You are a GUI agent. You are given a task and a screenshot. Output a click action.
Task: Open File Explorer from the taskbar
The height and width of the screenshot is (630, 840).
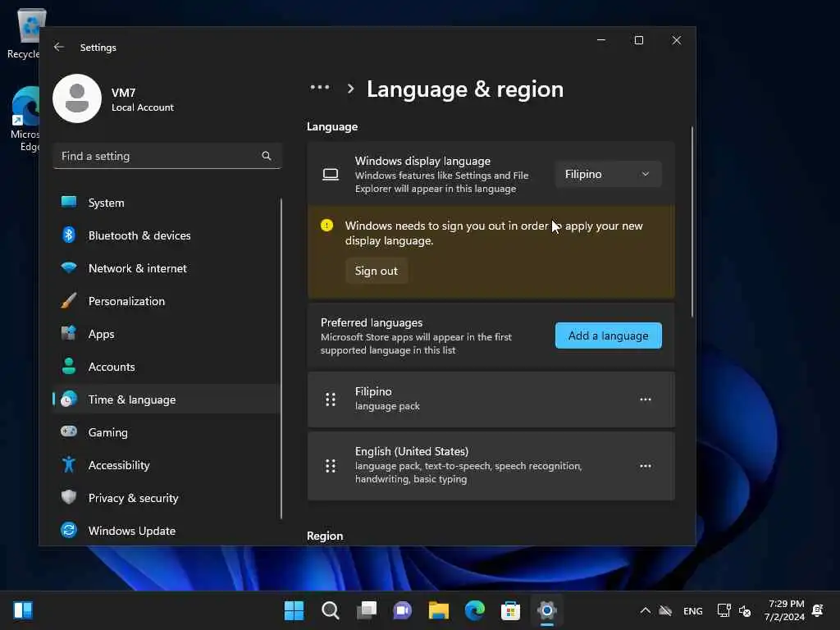(439, 610)
